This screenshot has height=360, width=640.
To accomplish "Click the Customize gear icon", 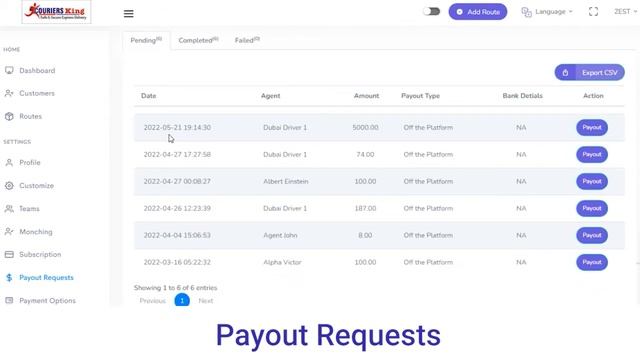I will point(9,186).
